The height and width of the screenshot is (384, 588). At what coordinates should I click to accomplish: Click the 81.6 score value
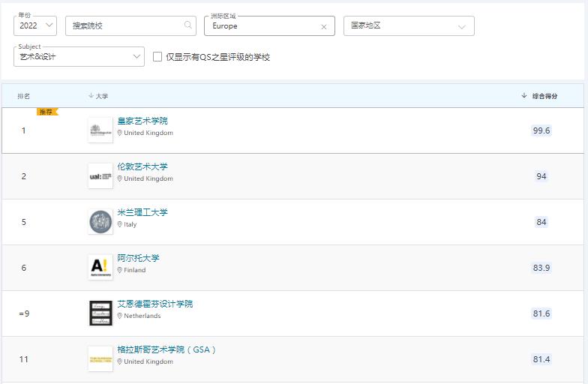pyautogui.click(x=541, y=313)
